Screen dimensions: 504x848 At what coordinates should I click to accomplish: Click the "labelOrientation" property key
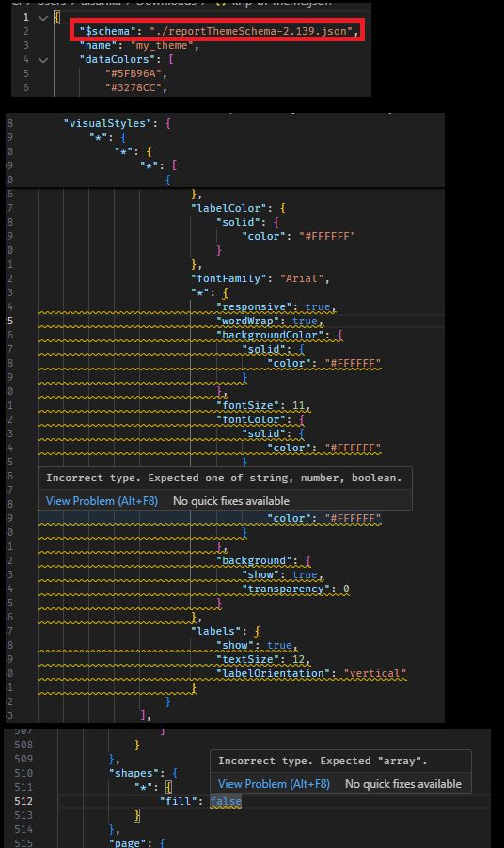[273, 673]
